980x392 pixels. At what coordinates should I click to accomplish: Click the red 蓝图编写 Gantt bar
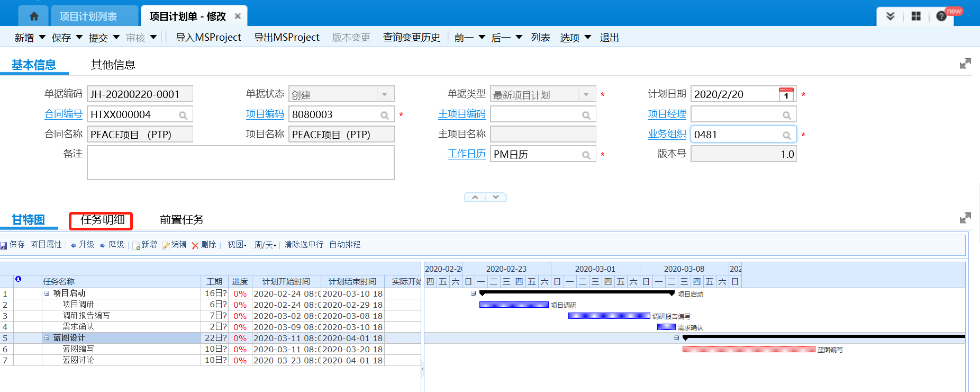[749, 349]
